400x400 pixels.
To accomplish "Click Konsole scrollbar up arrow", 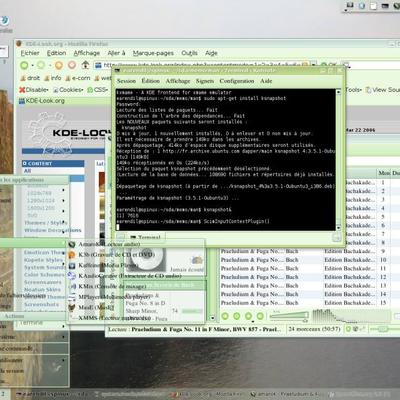I will (339, 92).
